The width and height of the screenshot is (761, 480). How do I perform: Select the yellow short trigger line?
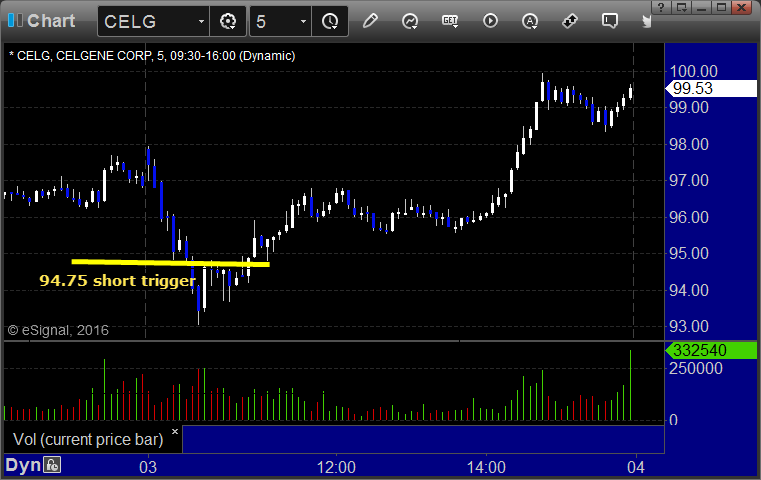(170, 263)
